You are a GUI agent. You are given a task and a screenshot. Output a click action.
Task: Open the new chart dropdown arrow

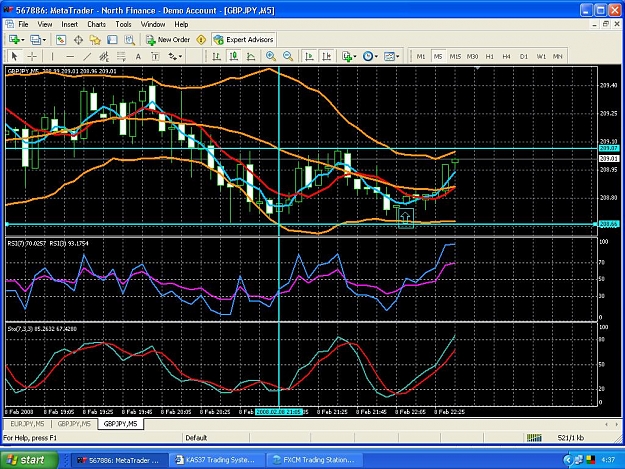[x=23, y=39]
